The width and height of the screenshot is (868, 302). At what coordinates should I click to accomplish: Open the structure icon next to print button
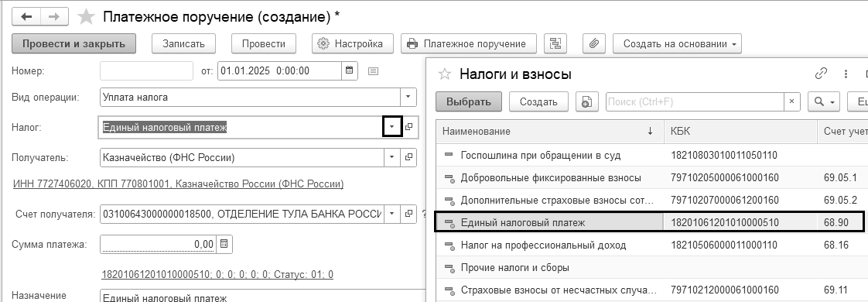point(555,43)
